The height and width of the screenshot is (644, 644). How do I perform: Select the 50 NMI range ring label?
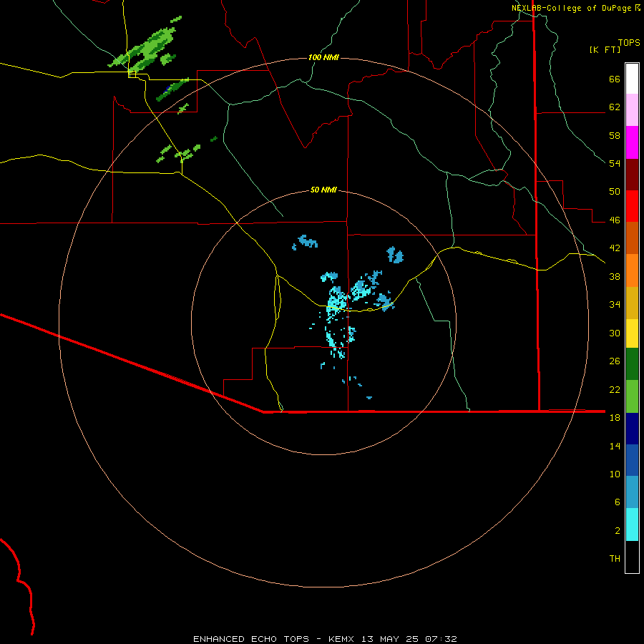pos(323,190)
